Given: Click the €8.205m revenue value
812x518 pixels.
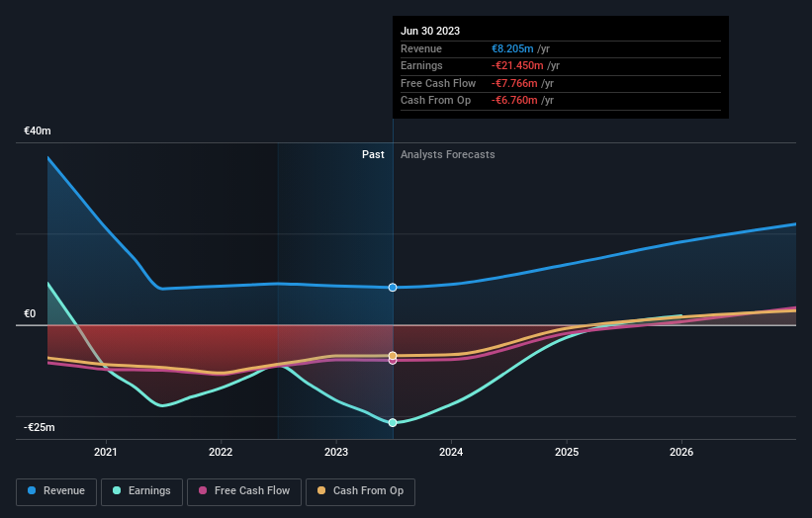Looking at the screenshot, I should (x=512, y=48).
